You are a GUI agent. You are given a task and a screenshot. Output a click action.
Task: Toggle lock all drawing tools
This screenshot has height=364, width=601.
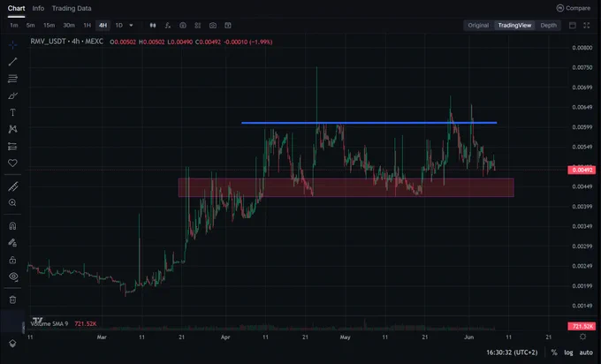12,260
